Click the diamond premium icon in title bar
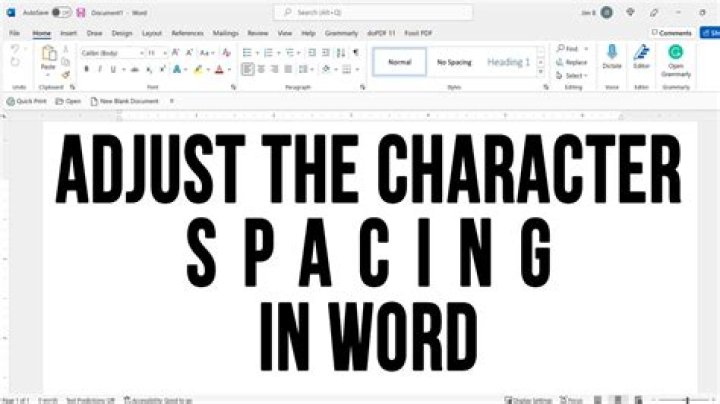Image resolution: width=720 pixels, height=404 pixels. (x=630, y=12)
